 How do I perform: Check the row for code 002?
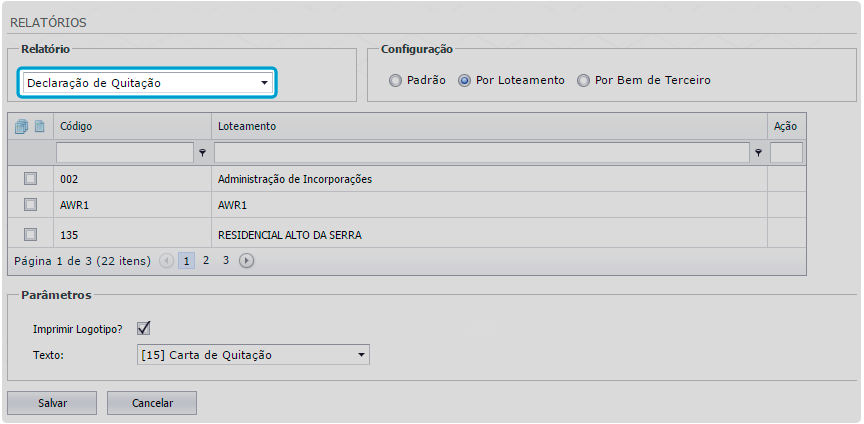[x=30, y=179]
